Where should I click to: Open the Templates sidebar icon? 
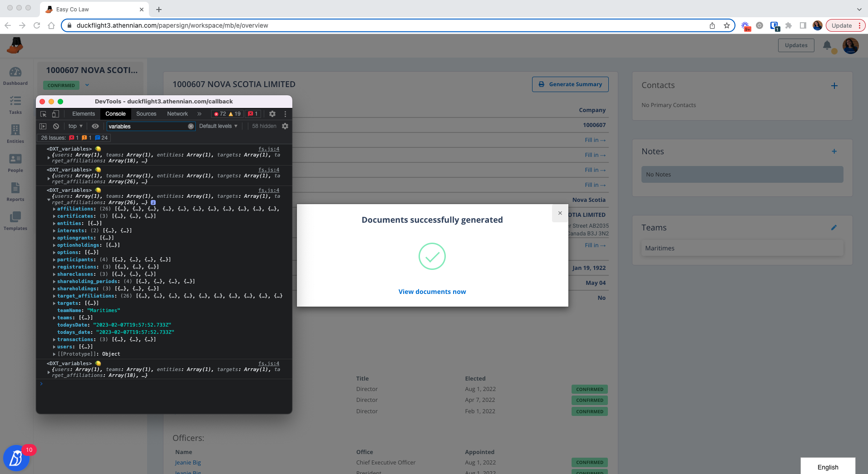15,221
